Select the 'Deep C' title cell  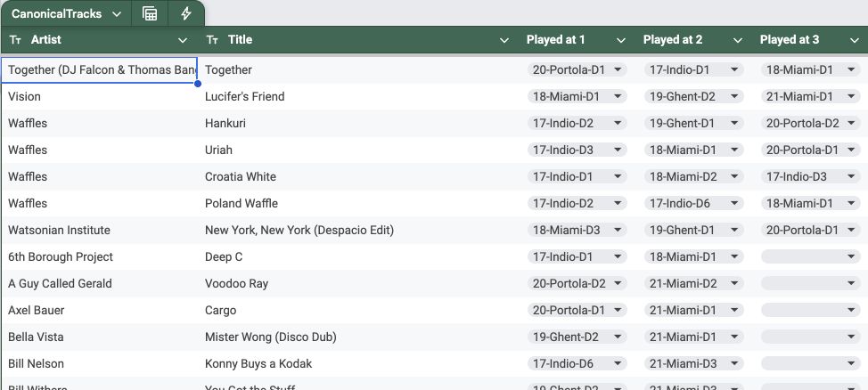360,256
